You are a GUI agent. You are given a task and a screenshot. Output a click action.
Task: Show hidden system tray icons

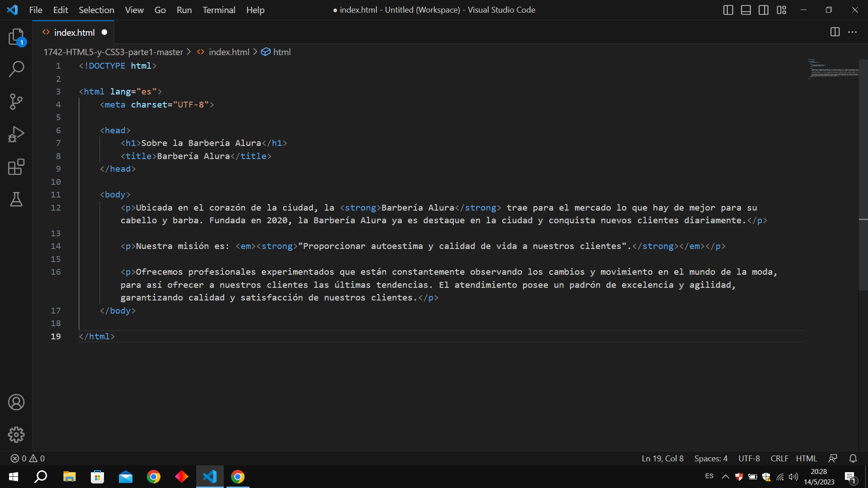pos(725,477)
